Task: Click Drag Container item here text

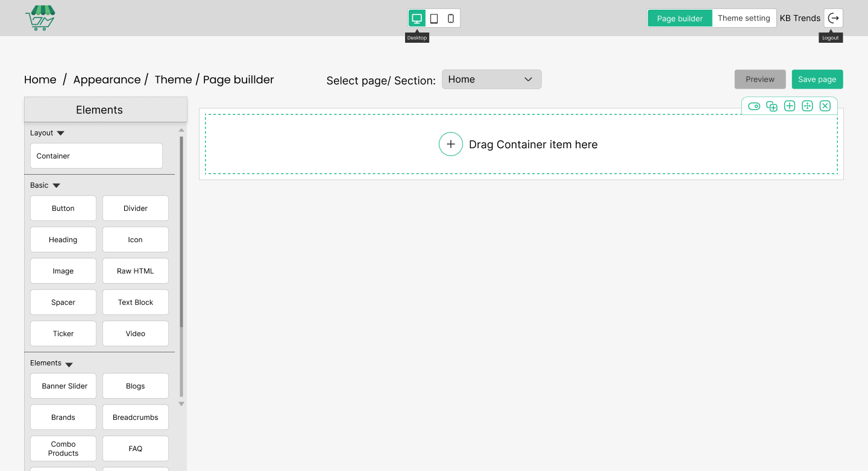Action: point(533,145)
